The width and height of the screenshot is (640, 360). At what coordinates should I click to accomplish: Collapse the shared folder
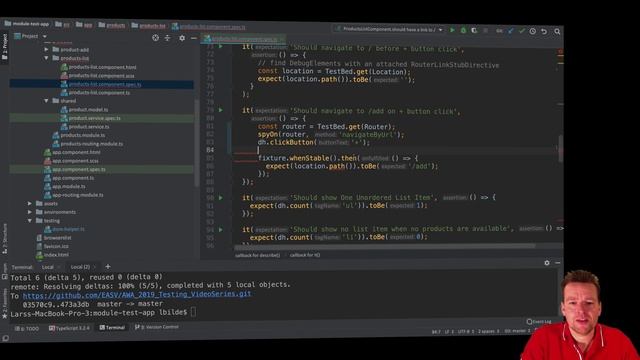click(x=46, y=101)
